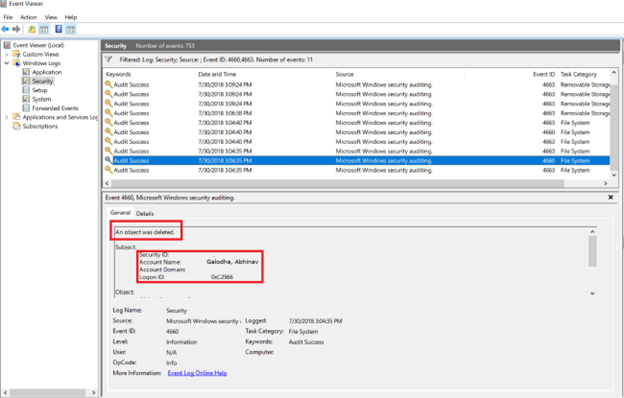
Task: Switch to the Details tab
Action: pos(145,214)
